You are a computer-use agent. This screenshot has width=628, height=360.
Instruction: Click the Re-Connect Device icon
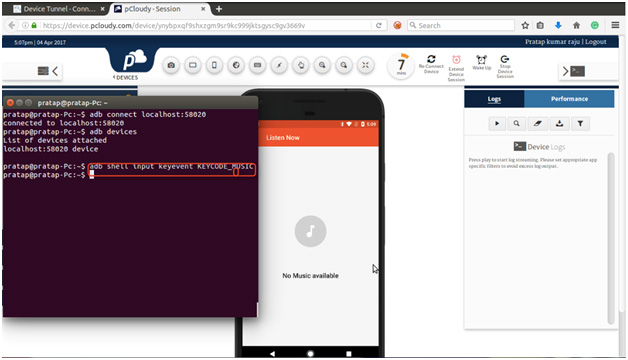tap(431, 59)
